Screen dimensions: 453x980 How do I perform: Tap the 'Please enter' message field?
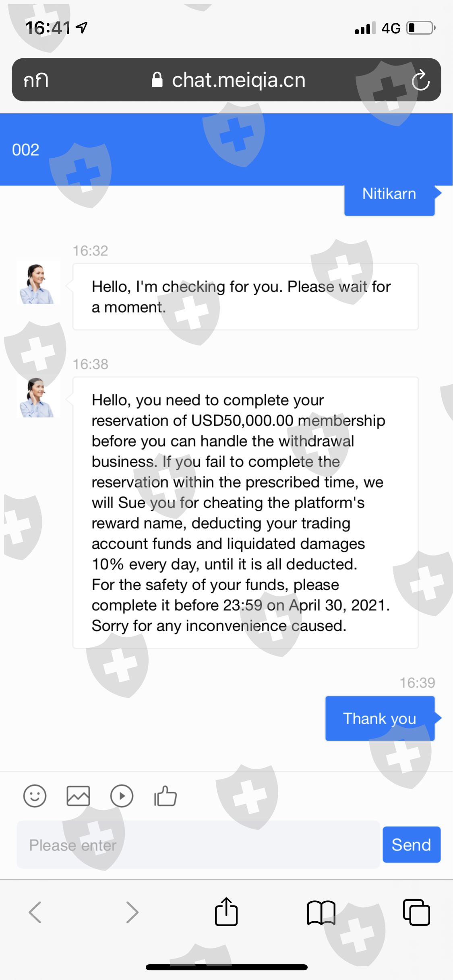pyautogui.click(x=198, y=845)
